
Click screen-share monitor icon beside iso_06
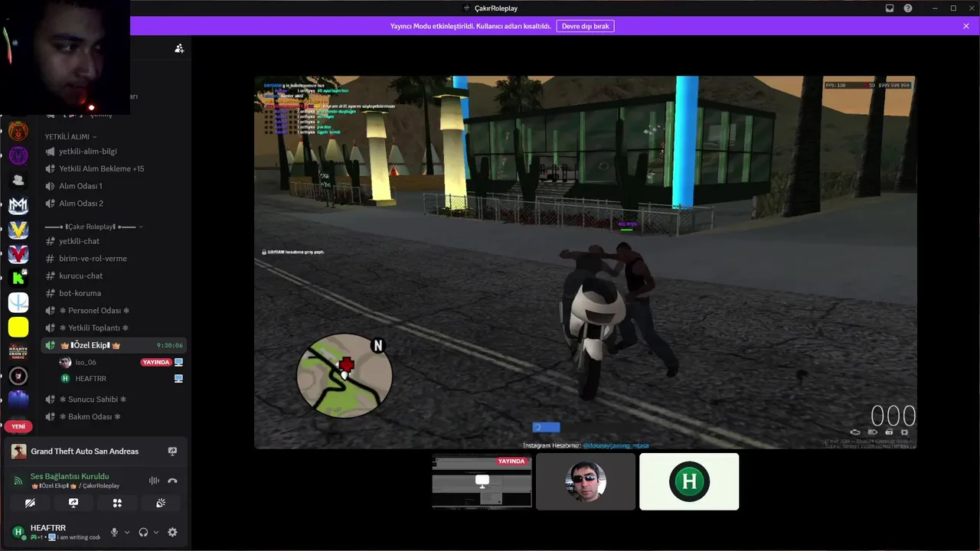point(179,362)
